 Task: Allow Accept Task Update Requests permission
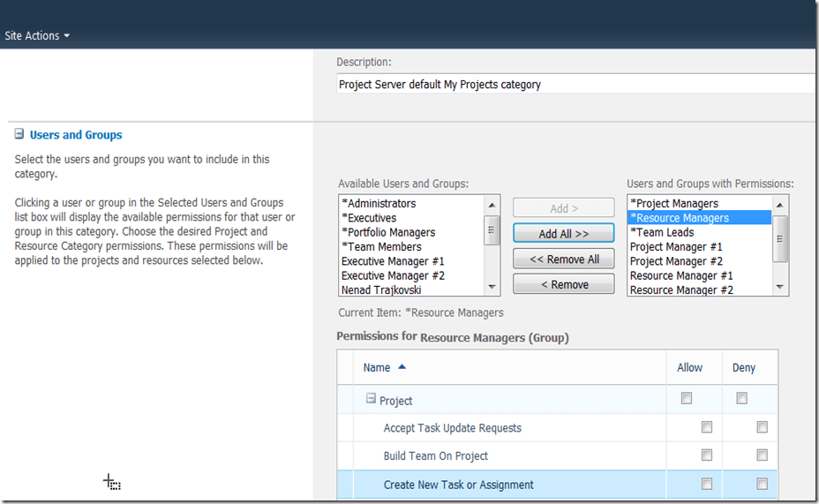tap(706, 427)
